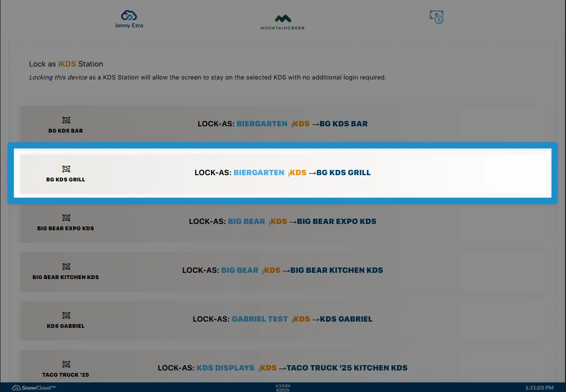566x392 pixels.
Task: Click the 'Jonny Ezra' user name
Action: [129, 25]
